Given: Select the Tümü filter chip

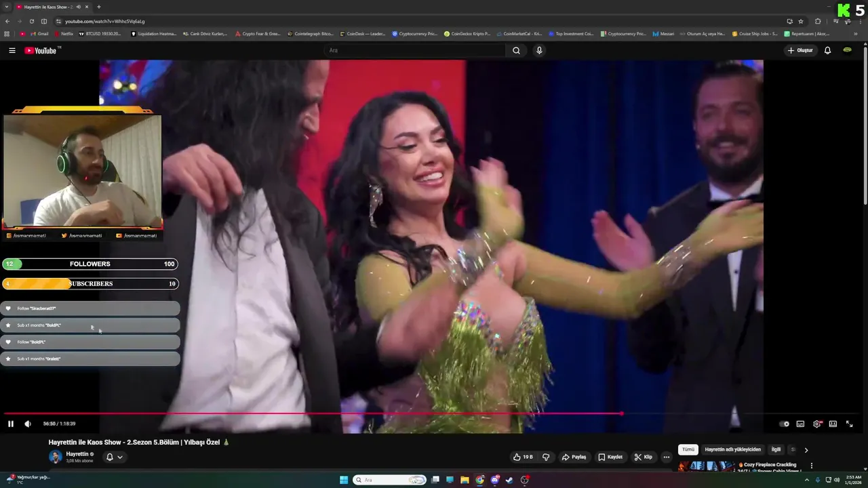Looking at the screenshot, I should (688, 449).
